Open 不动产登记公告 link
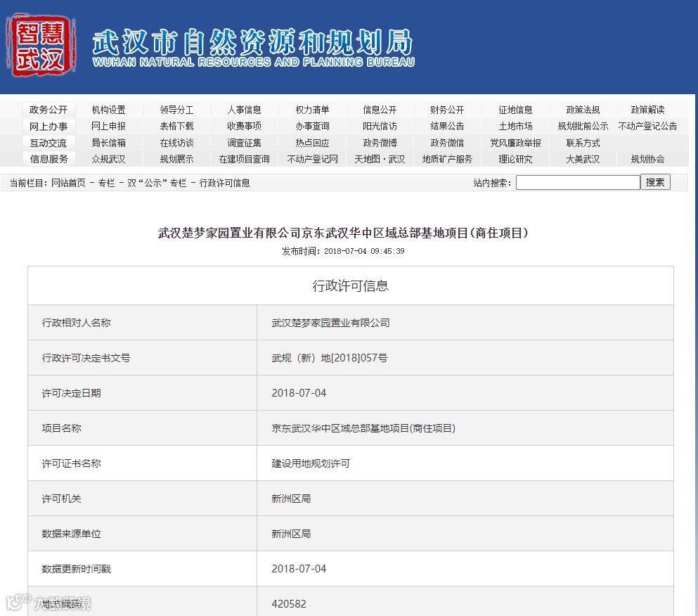 647,126
